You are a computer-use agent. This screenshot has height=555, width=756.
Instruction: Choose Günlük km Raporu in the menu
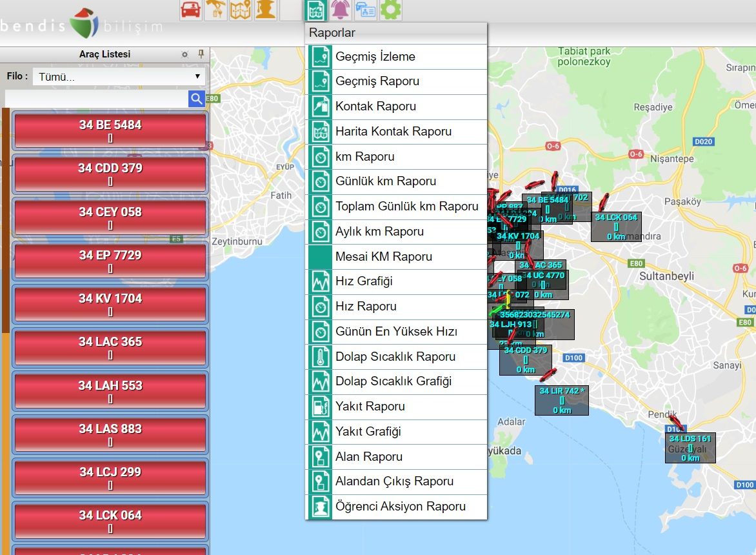point(396,181)
